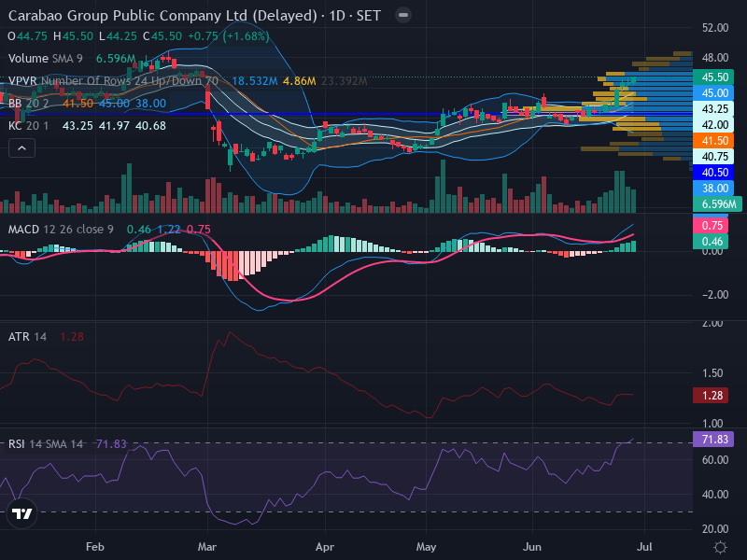This screenshot has height=560, width=747.
Task: Open chart settings gear icon
Action: point(720,547)
